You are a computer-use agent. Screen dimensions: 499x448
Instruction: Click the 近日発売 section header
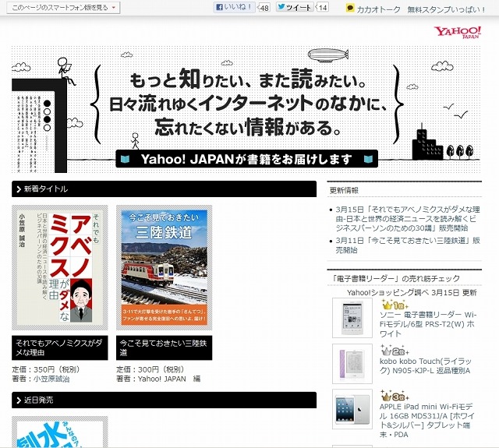coord(164,400)
